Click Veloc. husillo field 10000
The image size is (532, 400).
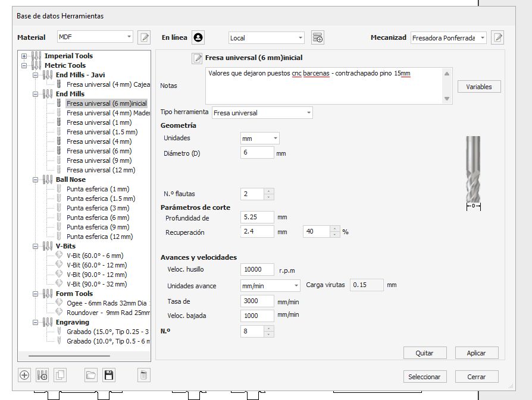tap(257, 269)
